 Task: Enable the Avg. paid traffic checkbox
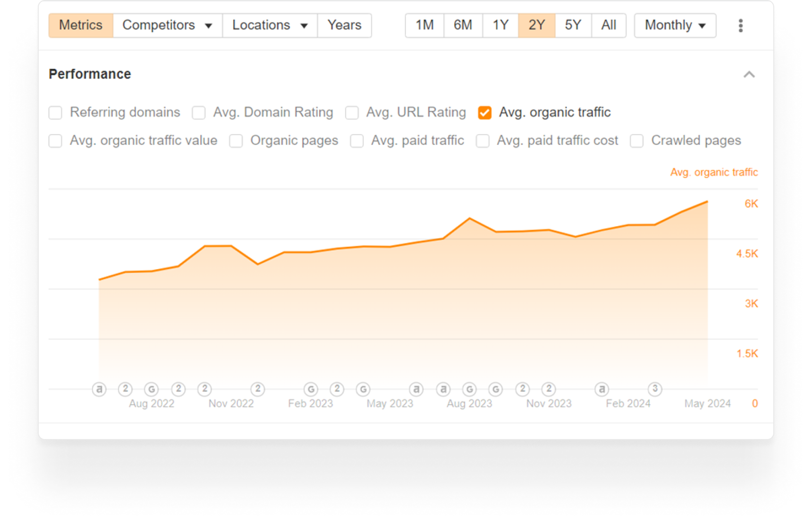pos(357,141)
